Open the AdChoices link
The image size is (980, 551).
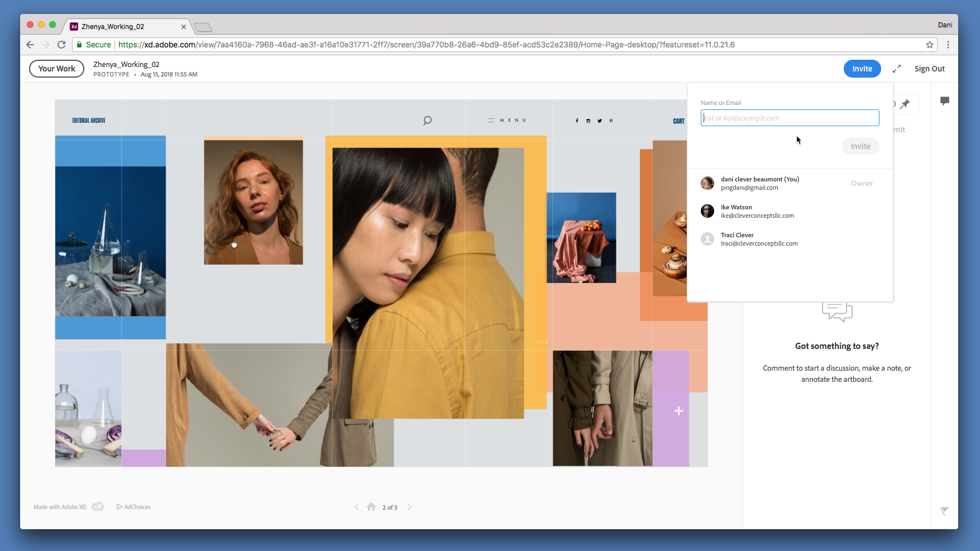pos(134,507)
